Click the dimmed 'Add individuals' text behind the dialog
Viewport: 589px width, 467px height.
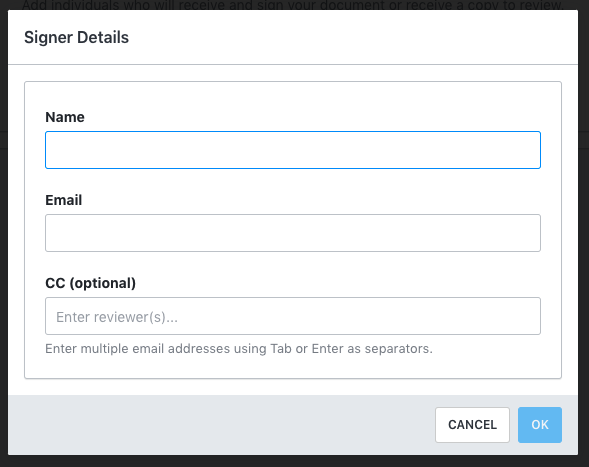(x=293, y=5)
